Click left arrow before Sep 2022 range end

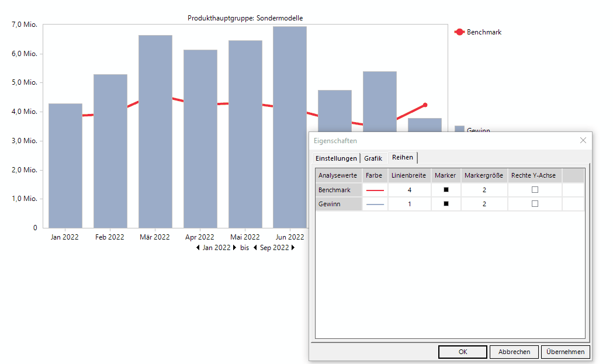click(255, 248)
